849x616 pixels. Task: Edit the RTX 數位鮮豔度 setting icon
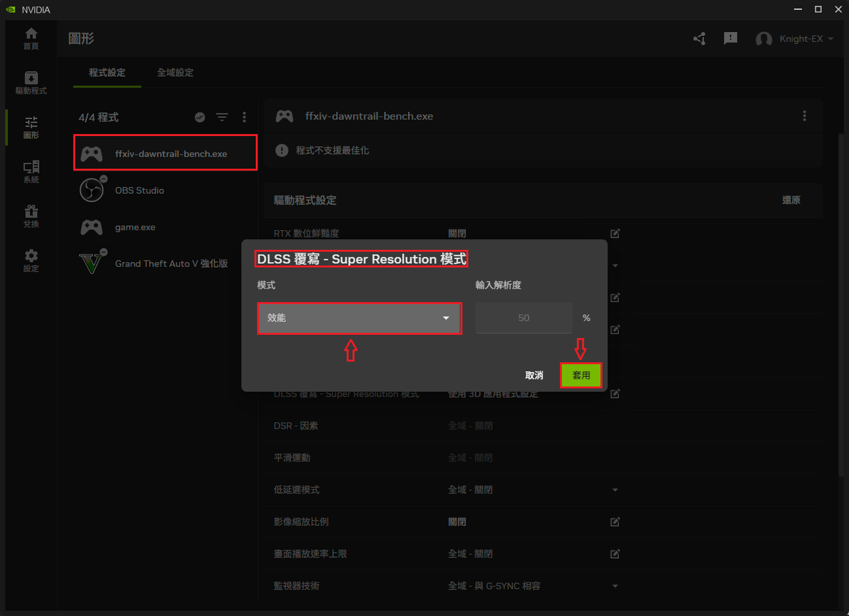point(615,233)
